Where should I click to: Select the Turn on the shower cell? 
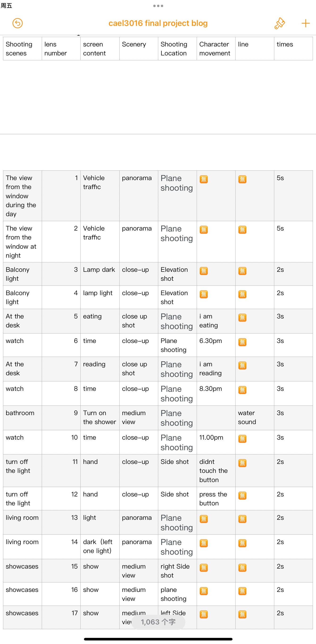(x=100, y=417)
